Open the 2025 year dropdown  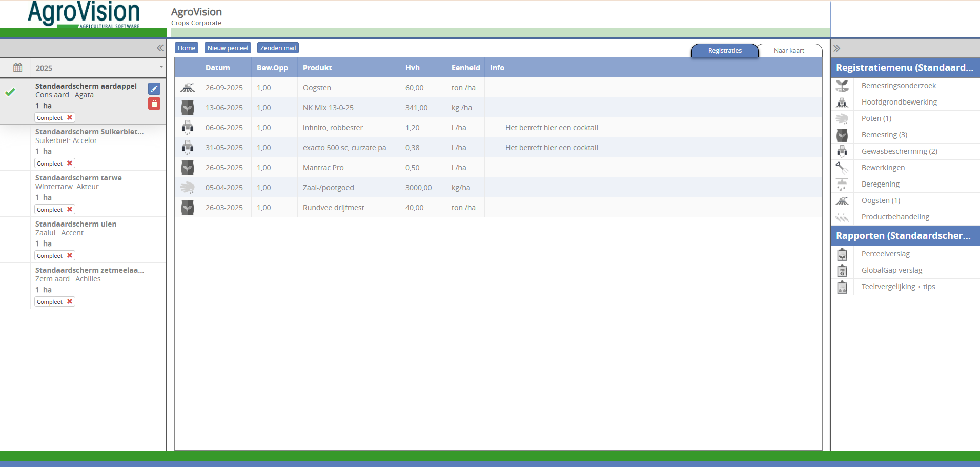tap(161, 67)
